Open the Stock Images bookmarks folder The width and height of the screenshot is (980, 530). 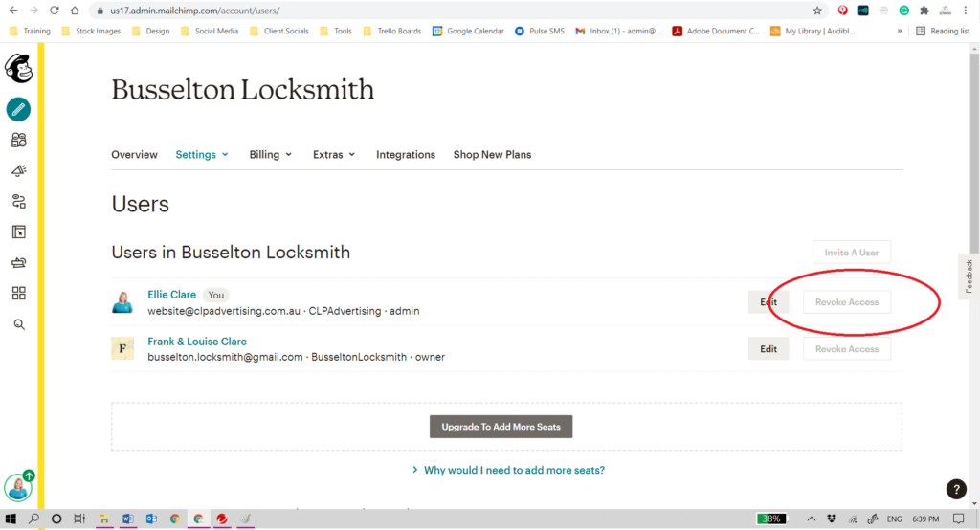pos(91,31)
